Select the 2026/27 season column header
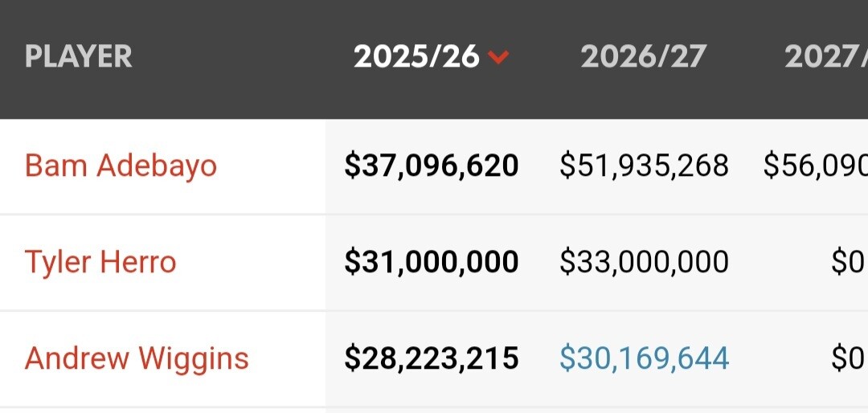868x413 pixels. click(643, 57)
